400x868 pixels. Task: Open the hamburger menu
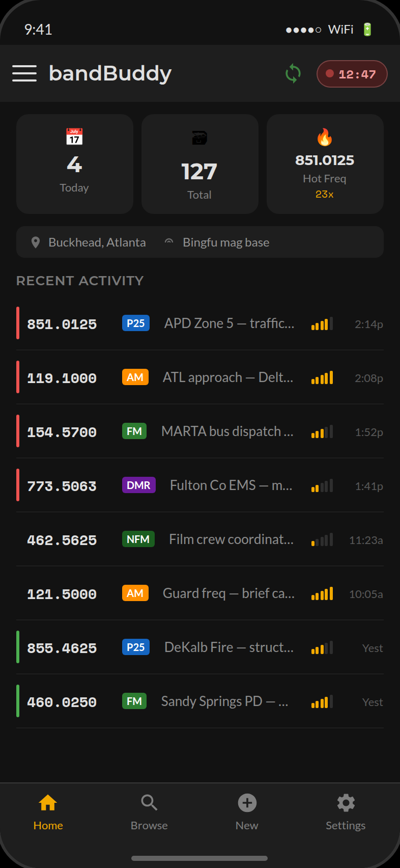(x=24, y=73)
